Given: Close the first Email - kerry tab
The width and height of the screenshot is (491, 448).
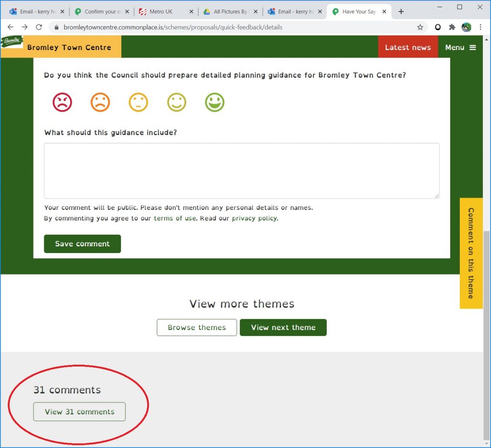Looking at the screenshot, I should coord(62,11).
